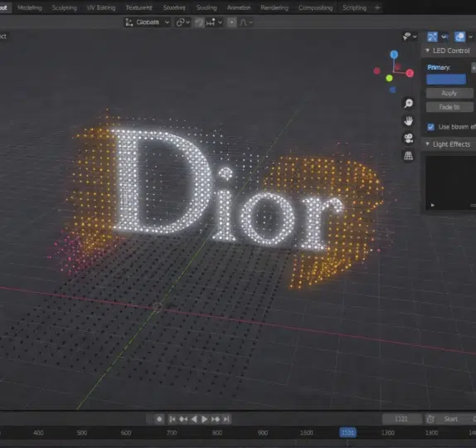Screen dimensions: 476x448
Task: Toggle proportional editing button
Action: click(232, 22)
